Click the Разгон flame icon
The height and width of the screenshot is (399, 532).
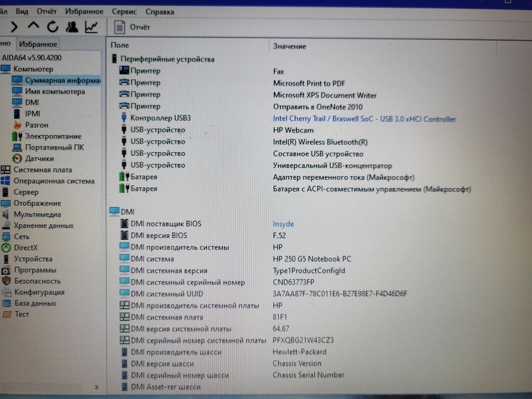pos(17,125)
